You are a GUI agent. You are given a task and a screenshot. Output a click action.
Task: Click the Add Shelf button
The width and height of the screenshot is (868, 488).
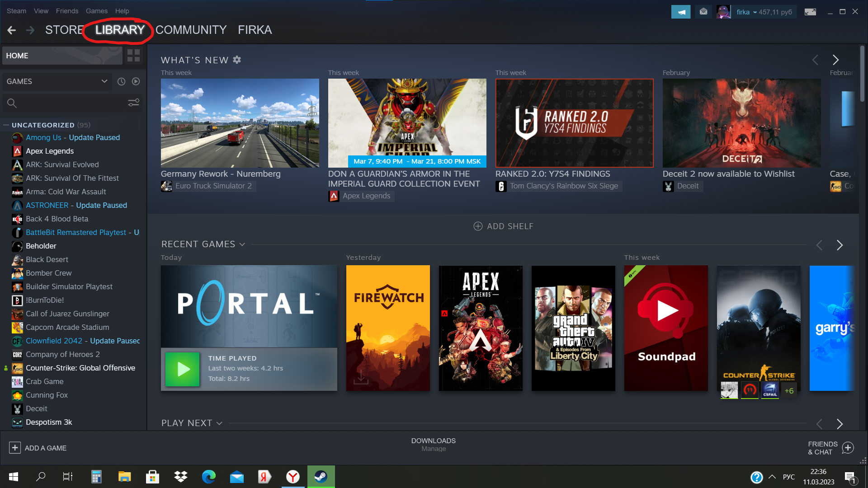pos(503,226)
